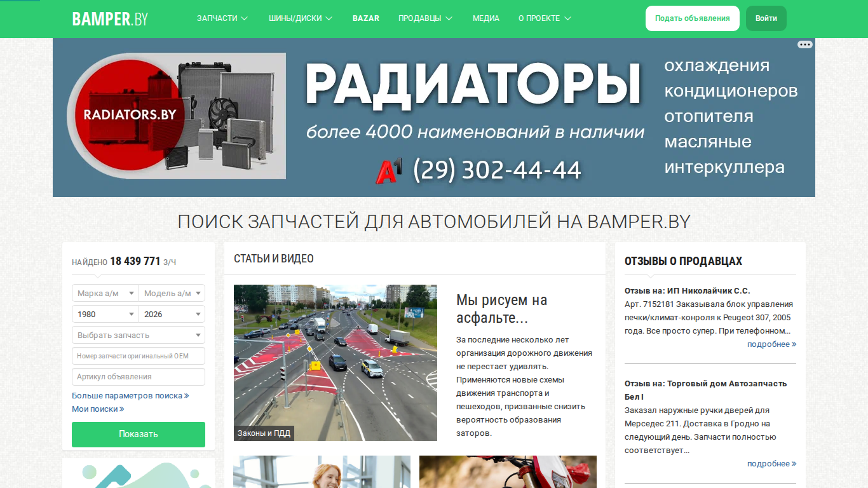Image resolution: width=868 pixels, height=488 pixels.
Task: Open the Модель а/м dropdown
Action: point(172,293)
